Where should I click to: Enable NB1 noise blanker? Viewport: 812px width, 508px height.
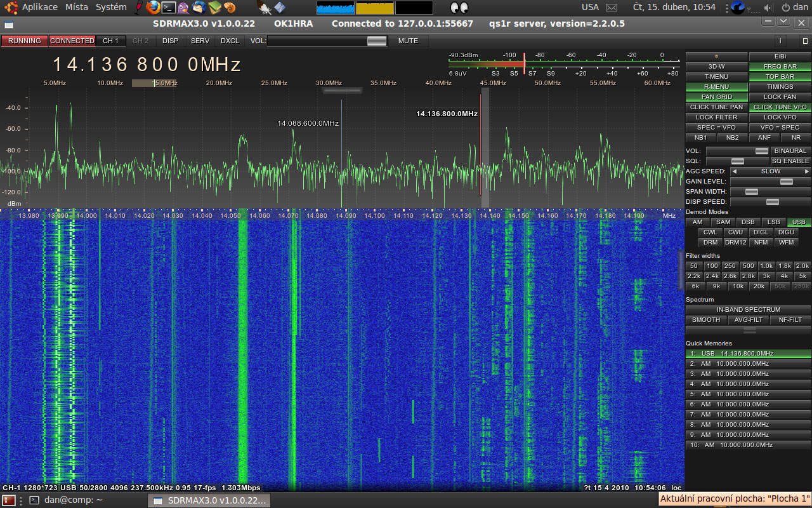[701, 138]
